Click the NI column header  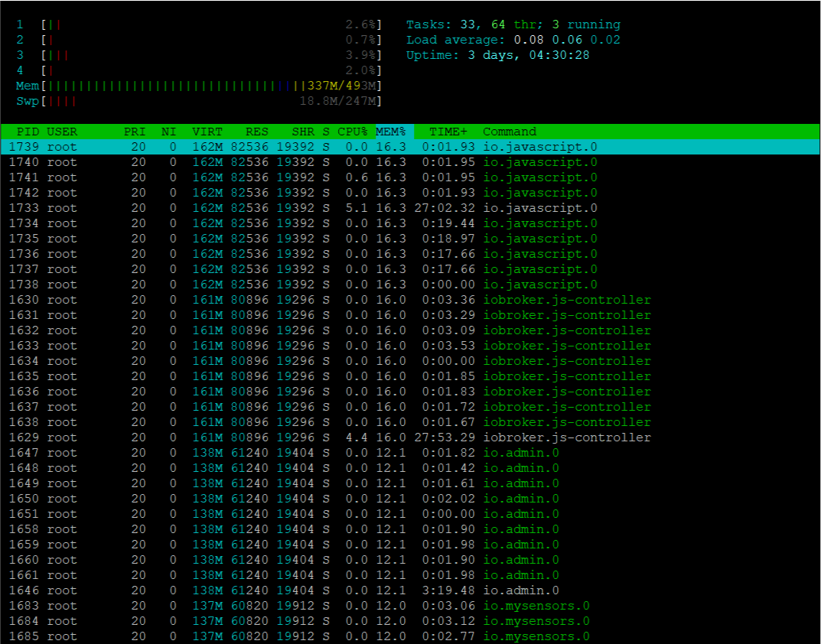coord(168,132)
